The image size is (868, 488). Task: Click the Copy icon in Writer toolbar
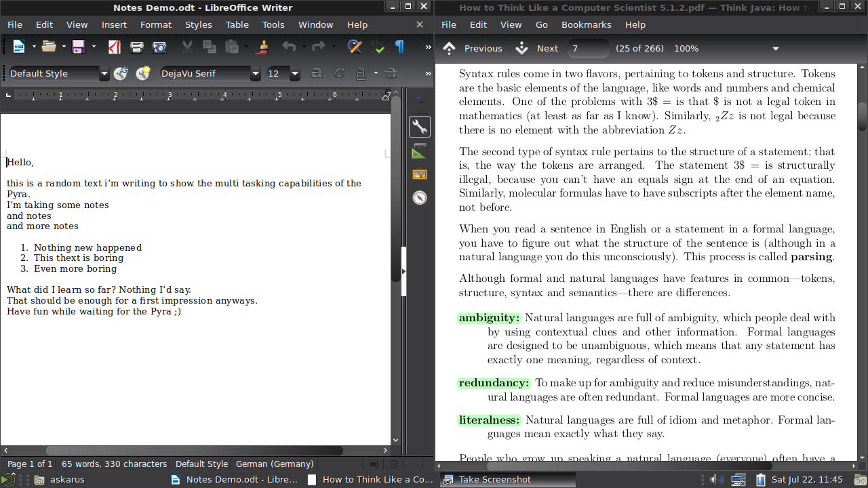[x=210, y=47]
